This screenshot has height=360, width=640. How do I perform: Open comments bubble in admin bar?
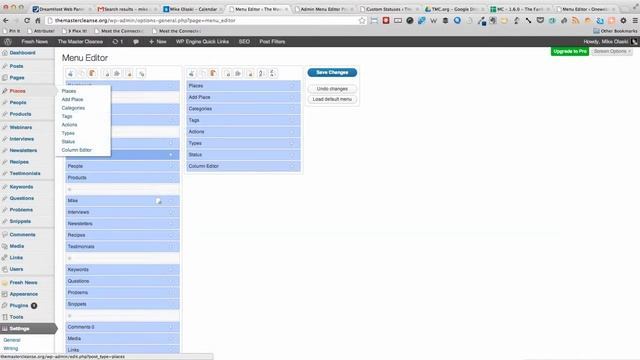[136, 42]
